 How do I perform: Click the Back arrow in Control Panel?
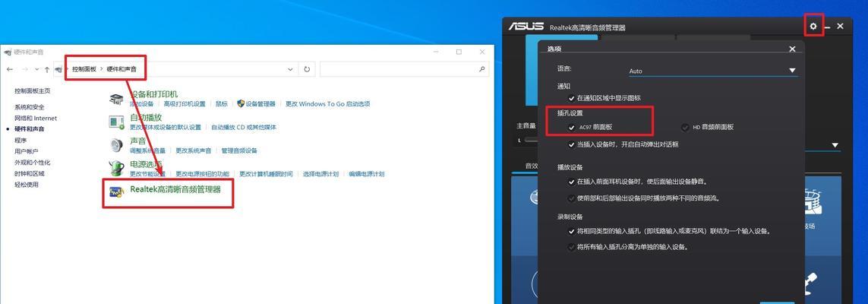point(10,69)
